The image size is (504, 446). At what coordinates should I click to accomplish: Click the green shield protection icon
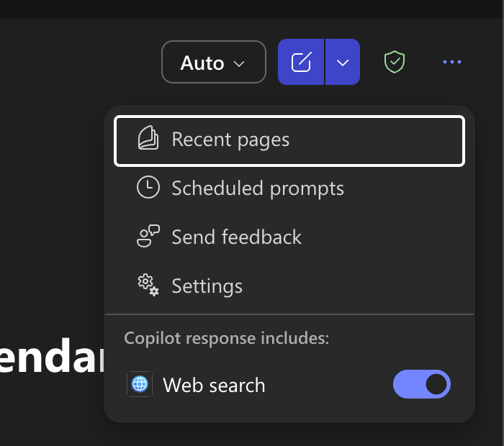coord(394,62)
